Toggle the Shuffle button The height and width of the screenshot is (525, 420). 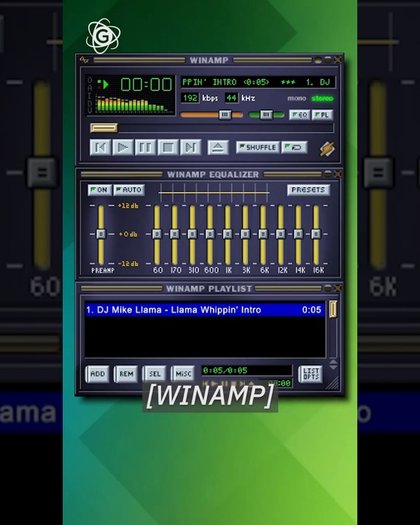point(258,147)
